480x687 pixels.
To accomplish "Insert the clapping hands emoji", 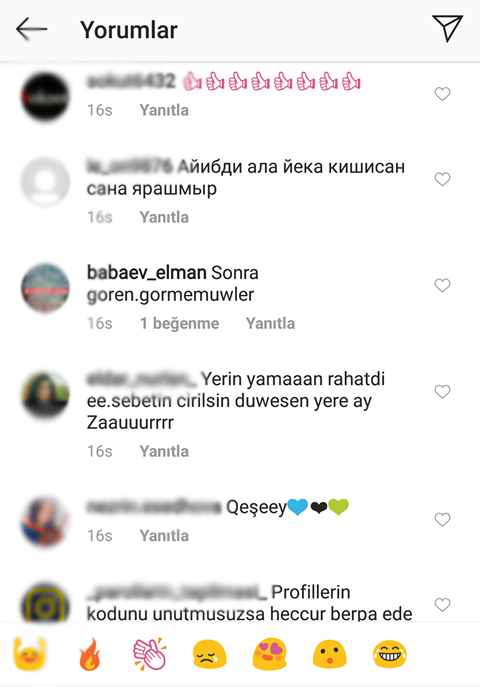I will tap(150, 654).
